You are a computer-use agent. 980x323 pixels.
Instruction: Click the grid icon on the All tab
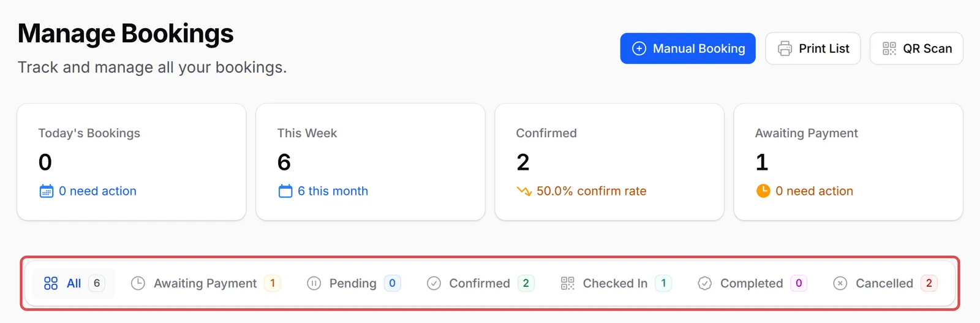coord(51,283)
